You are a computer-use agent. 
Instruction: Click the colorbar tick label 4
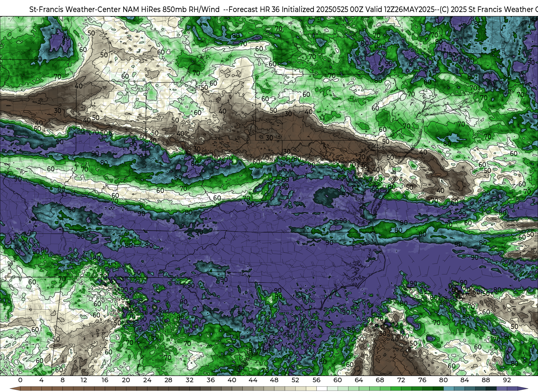[41, 380]
